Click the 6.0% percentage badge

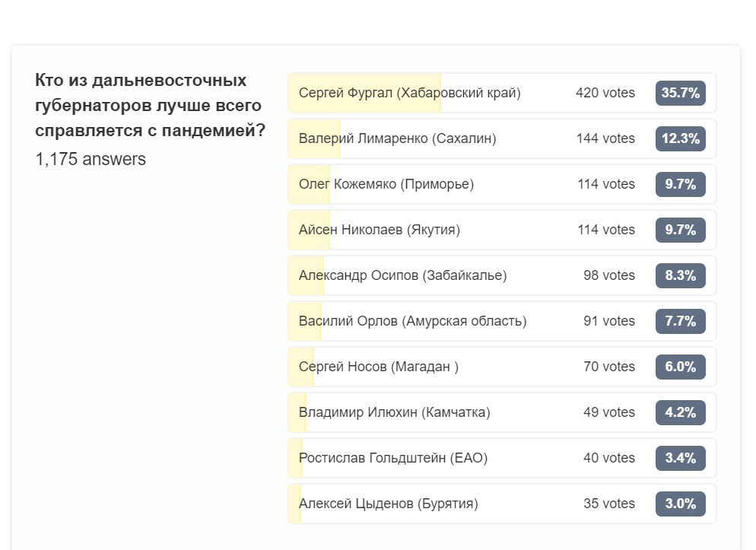[x=680, y=367]
